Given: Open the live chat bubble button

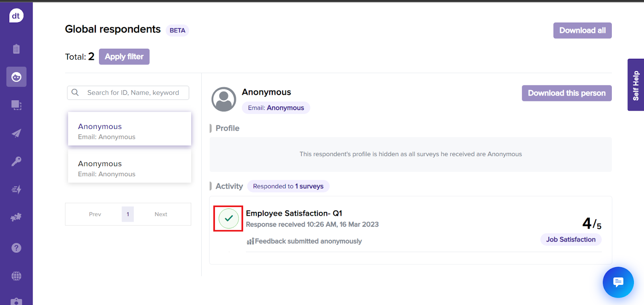Looking at the screenshot, I should pyautogui.click(x=618, y=282).
